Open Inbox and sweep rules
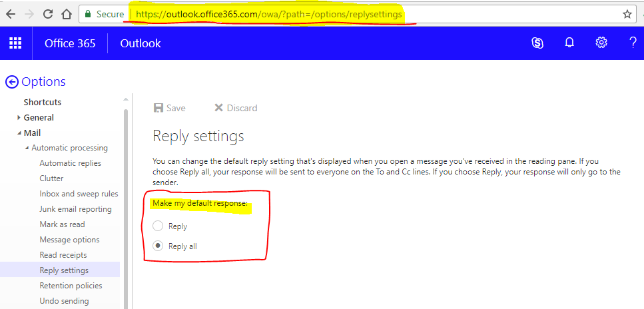This screenshot has width=644, height=309. point(79,194)
